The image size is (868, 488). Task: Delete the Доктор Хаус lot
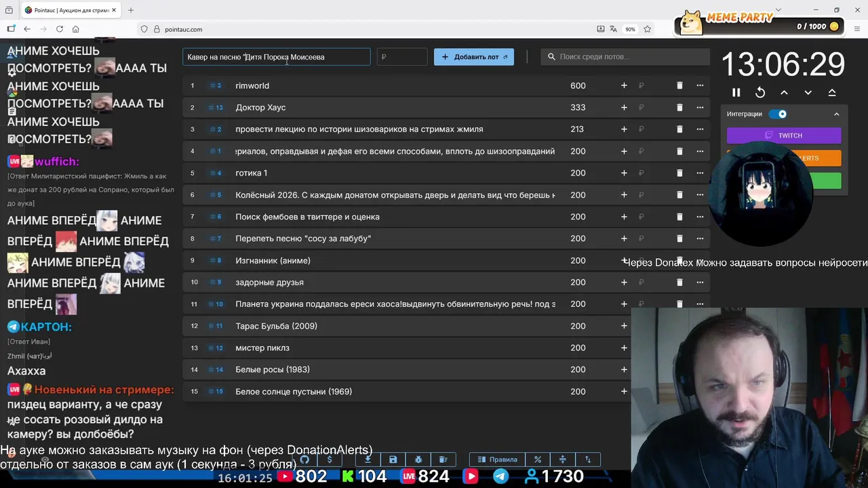(x=679, y=107)
